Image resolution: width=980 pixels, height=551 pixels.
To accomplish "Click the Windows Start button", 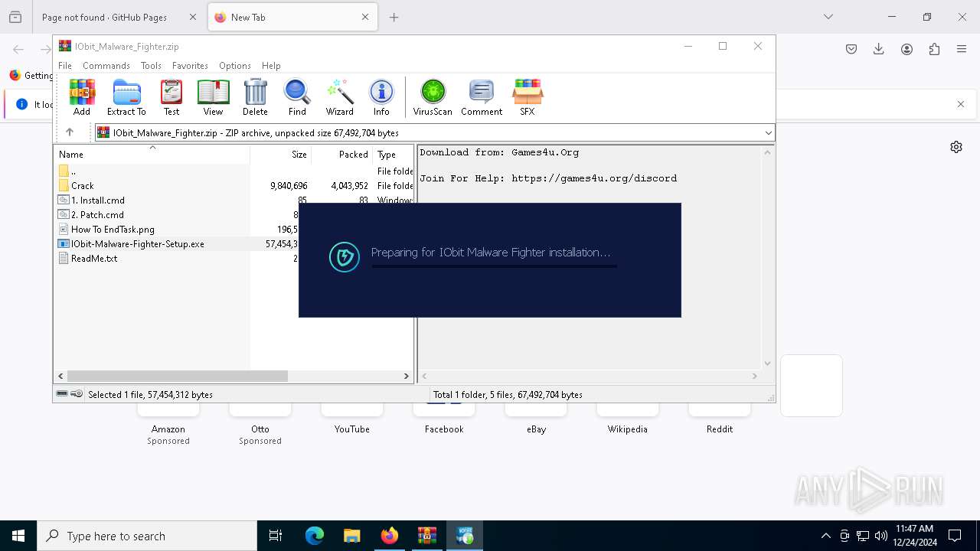I will (x=18, y=536).
